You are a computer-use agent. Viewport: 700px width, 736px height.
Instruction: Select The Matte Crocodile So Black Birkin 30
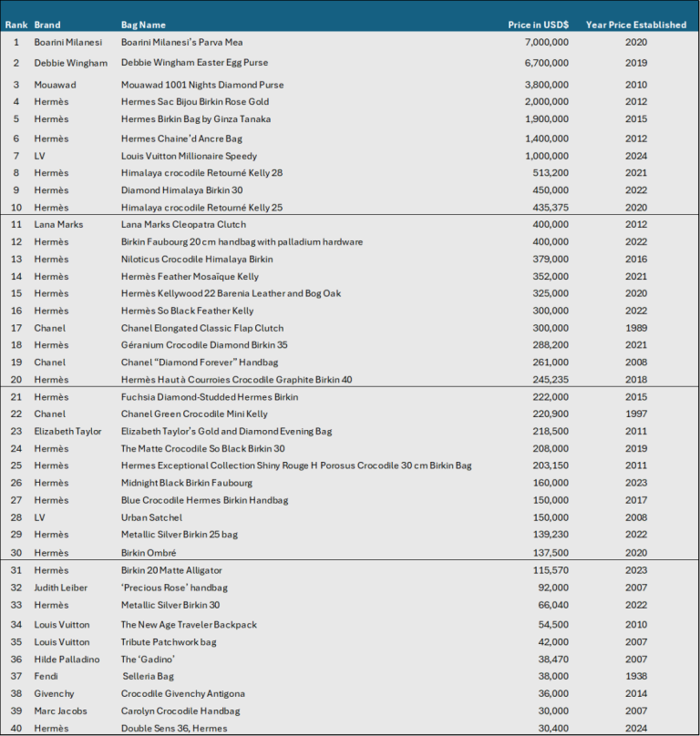(x=203, y=449)
